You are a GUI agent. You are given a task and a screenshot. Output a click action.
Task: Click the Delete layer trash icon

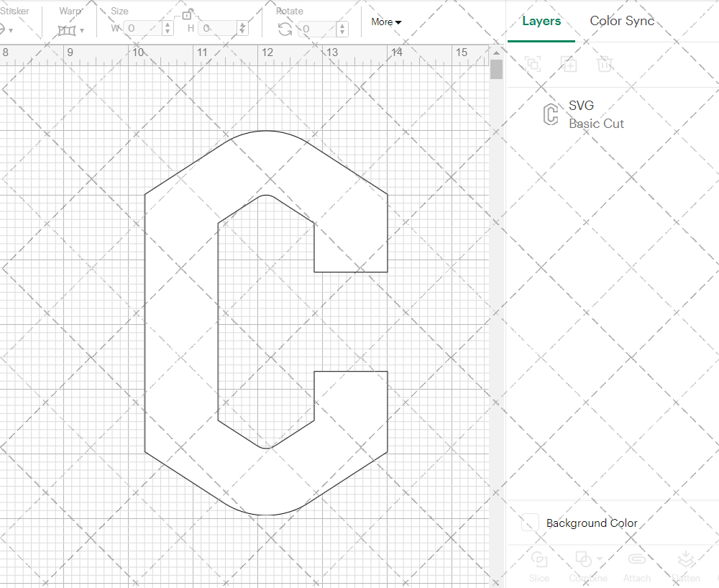(605, 64)
